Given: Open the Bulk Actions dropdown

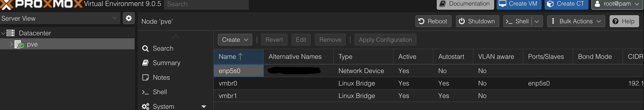Looking at the screenshot, I should (x=576, y=21).
